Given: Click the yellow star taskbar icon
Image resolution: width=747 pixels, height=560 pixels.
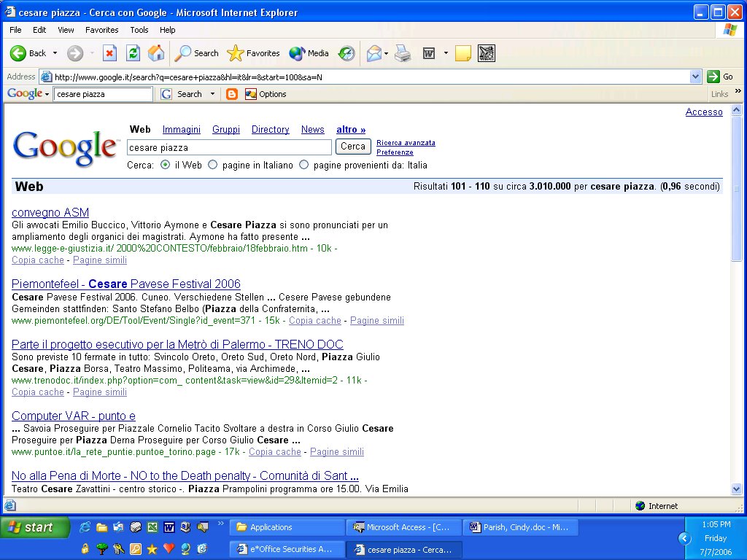Looking at the screenshot, I should 152,549.
